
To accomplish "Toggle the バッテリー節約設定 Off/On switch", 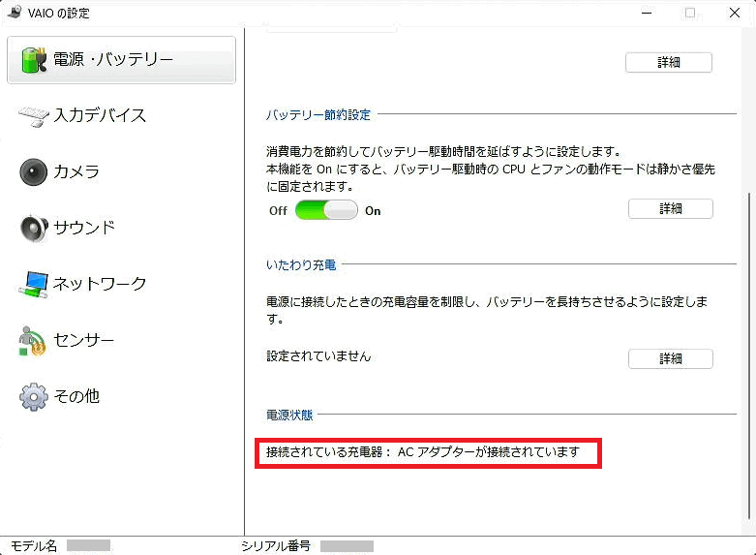I will tap(326, 210).
